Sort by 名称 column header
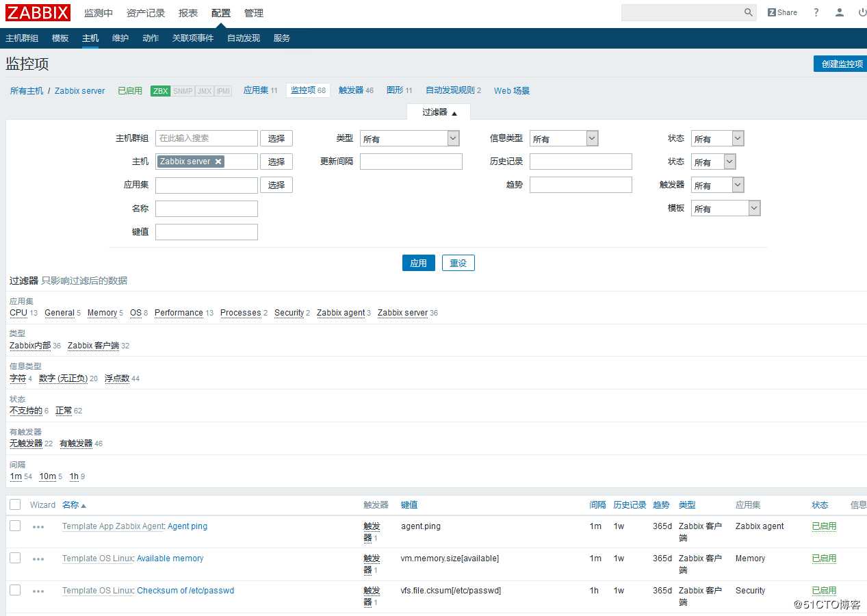The image size is (867, 616). (x=74, y=505)
